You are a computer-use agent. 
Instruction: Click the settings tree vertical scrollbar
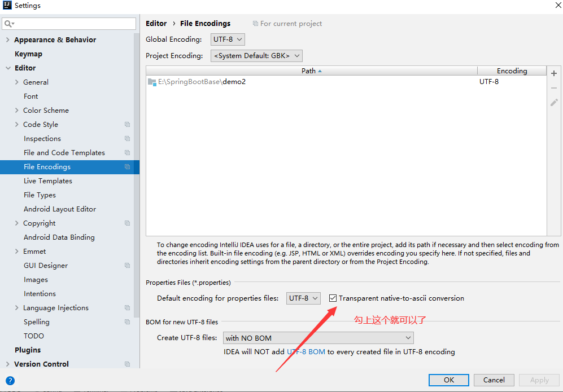[x=137, y=176]
